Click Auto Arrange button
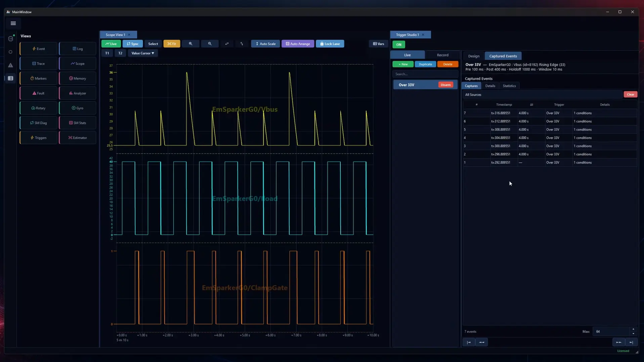This screenshot has width=644, height=362. tap(298, 44)
